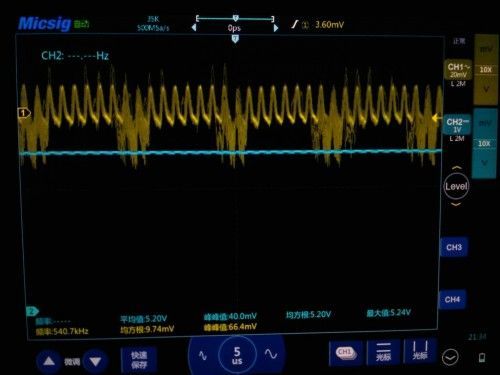Screen dimensions: 500x375
Task: Enable horizontal cursors (光标)
Action: click(383, 352)
